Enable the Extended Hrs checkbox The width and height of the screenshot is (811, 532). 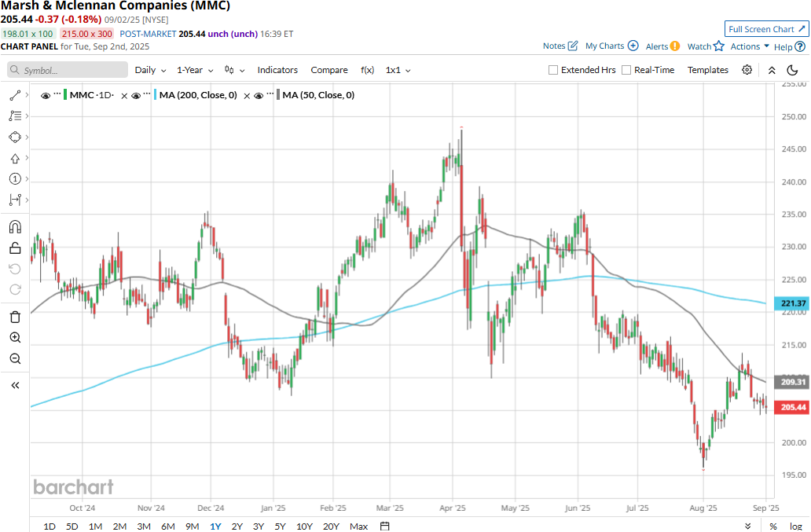point(553,70)
